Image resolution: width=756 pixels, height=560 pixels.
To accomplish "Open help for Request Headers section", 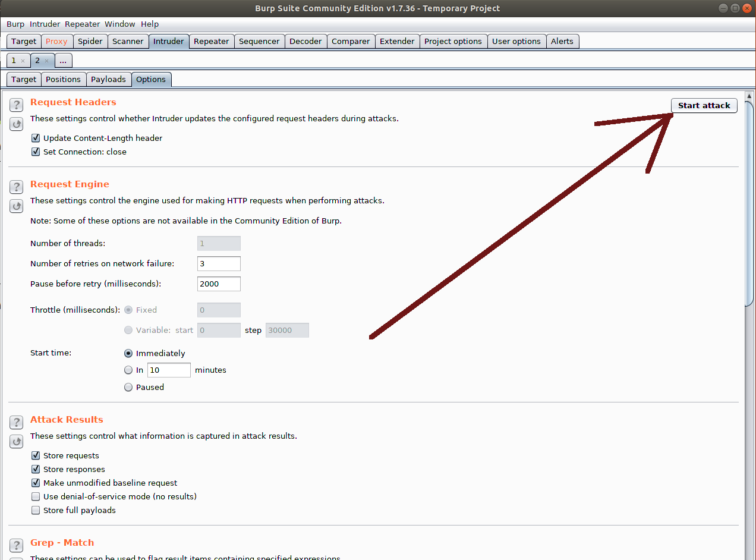I will (x=16, y=105).
